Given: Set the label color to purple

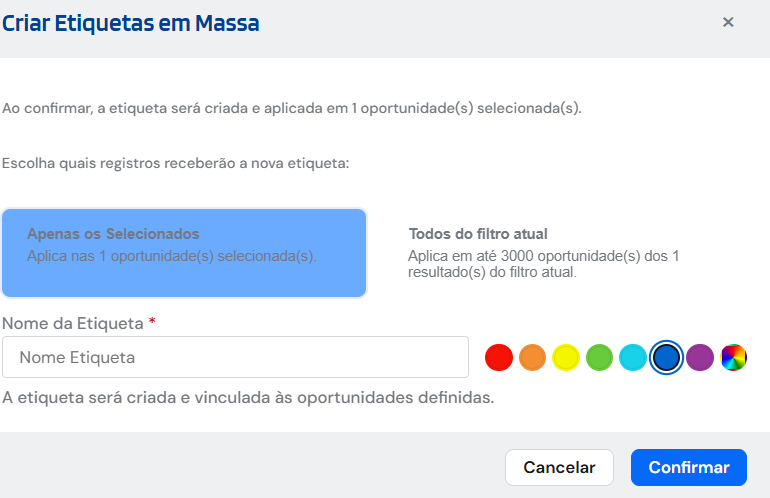Looking at the screenshot, I should 700,357.
